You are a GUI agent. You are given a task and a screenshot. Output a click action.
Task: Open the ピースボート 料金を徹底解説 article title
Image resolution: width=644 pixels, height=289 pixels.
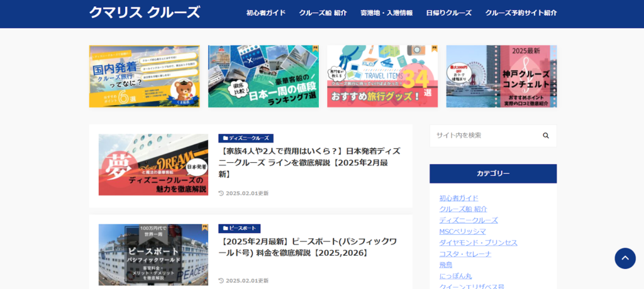[308, 247]
